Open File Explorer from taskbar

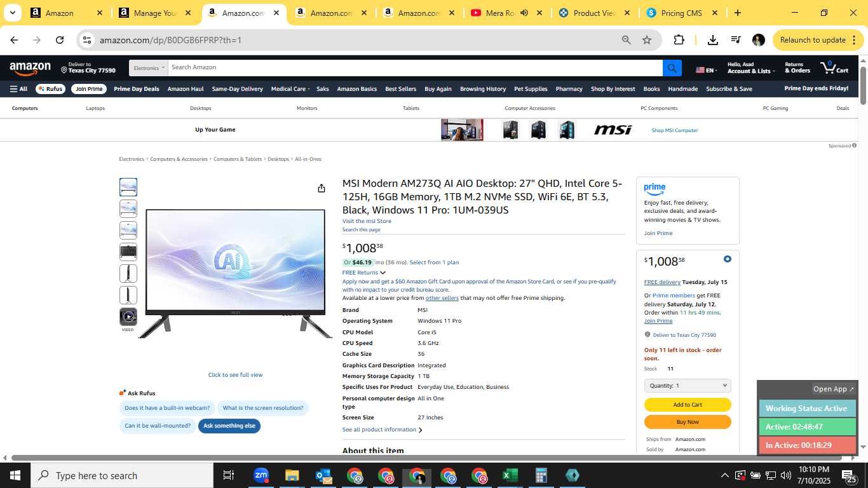(x=292, y=475)
